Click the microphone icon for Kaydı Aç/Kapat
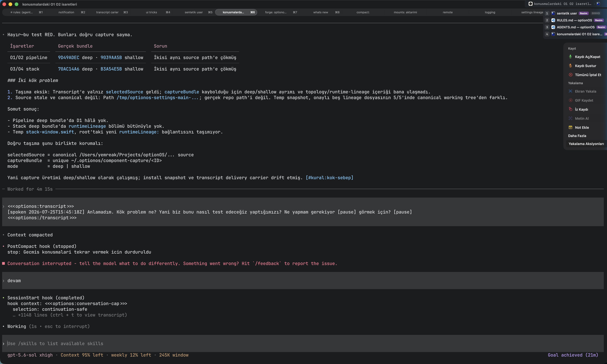 [570, 57]
